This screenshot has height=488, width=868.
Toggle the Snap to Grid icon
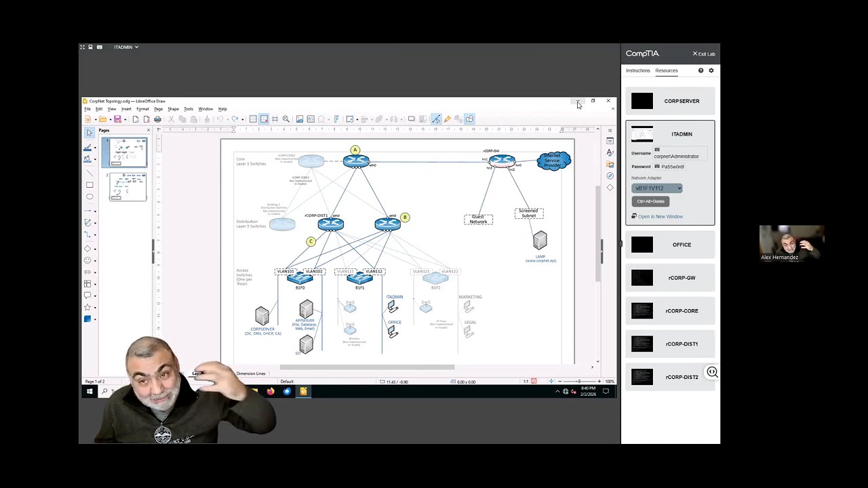264,119
